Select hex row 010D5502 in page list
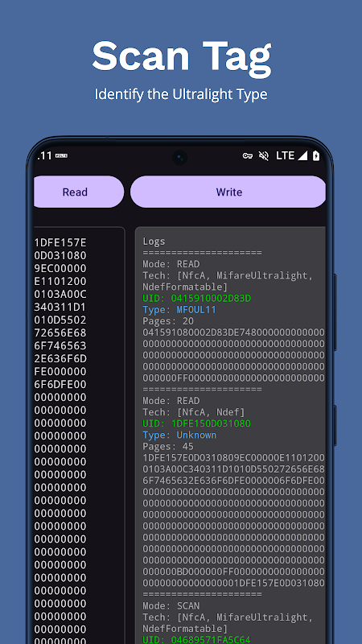 [x=60, y=320]
